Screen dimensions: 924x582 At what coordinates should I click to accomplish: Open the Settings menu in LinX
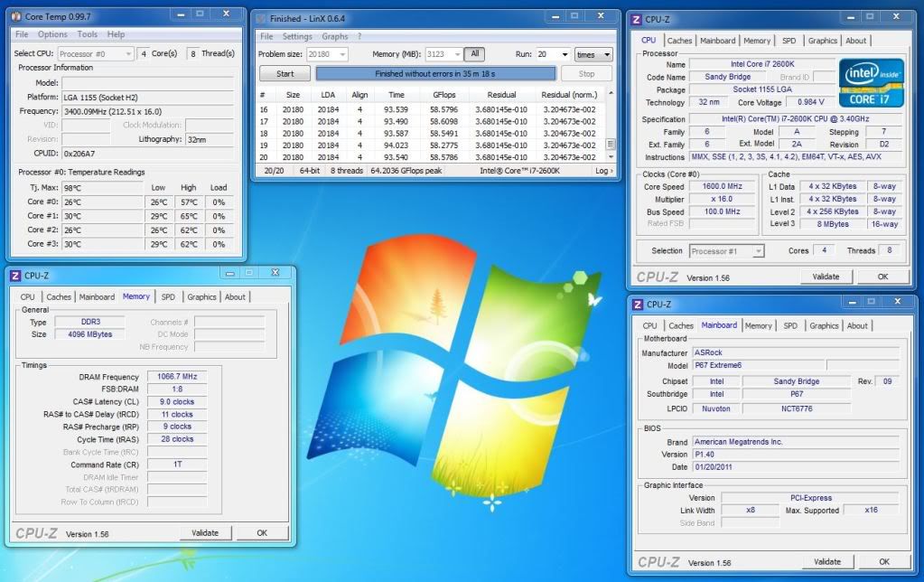[297, 36]
